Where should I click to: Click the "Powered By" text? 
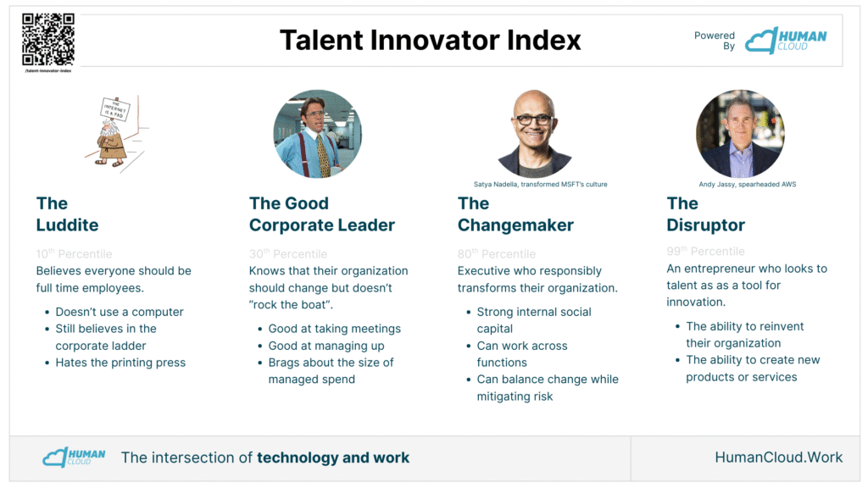715,41
